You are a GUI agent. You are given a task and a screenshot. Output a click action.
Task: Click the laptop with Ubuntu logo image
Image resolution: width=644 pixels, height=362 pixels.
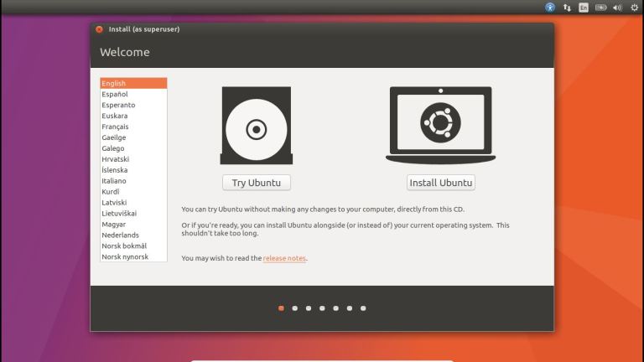tap(441, 125)
